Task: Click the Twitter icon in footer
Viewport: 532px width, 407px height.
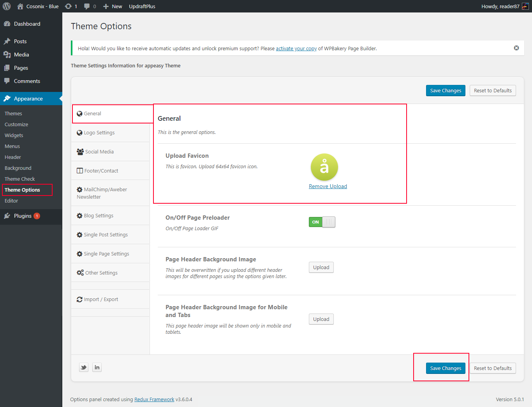Action: 84,367
